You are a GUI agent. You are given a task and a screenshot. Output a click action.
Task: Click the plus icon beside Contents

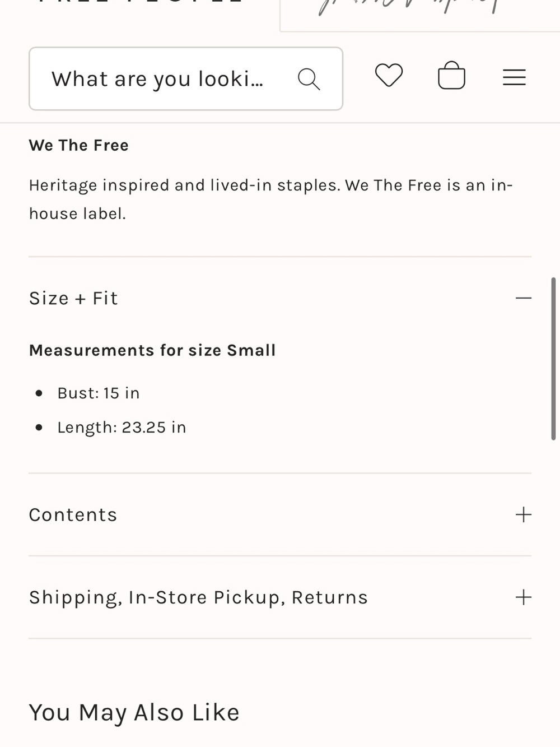click(523, 514)
